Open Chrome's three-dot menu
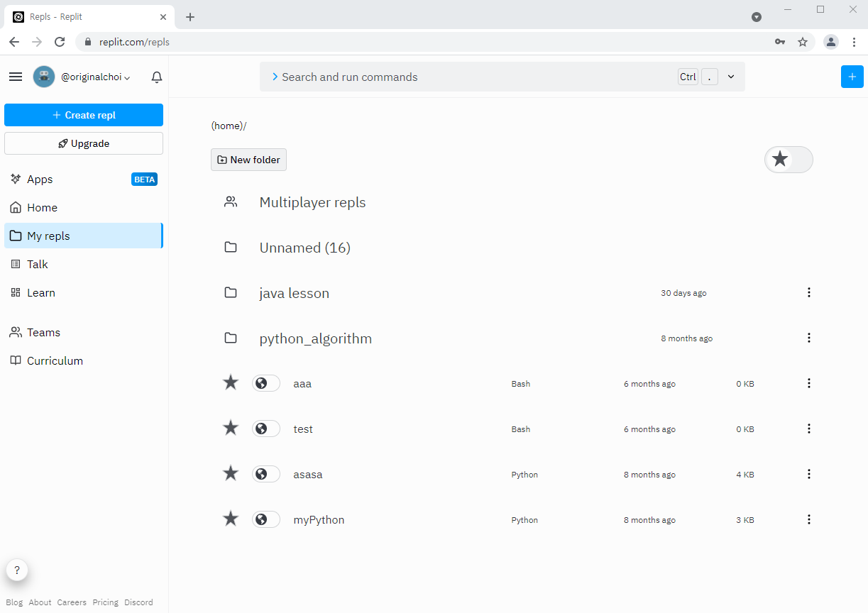The height and width of the screenshot is (613, 868). click(854, 42)
